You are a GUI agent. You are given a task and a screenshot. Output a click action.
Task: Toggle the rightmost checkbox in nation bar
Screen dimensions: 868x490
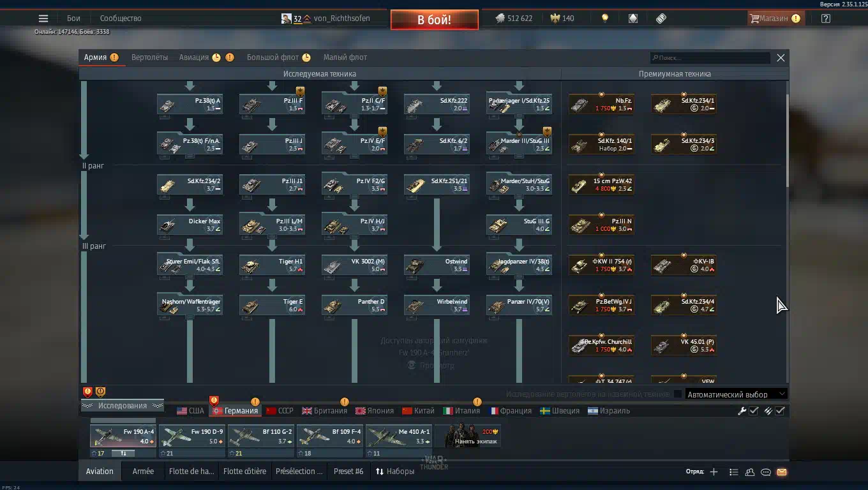[780, 411]
